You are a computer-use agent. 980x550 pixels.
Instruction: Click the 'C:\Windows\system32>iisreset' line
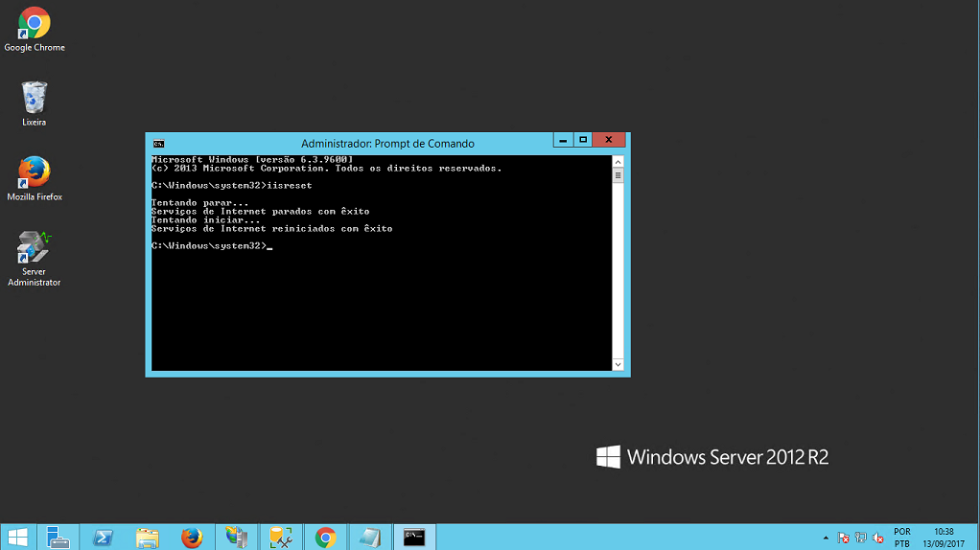pos(231,186)
